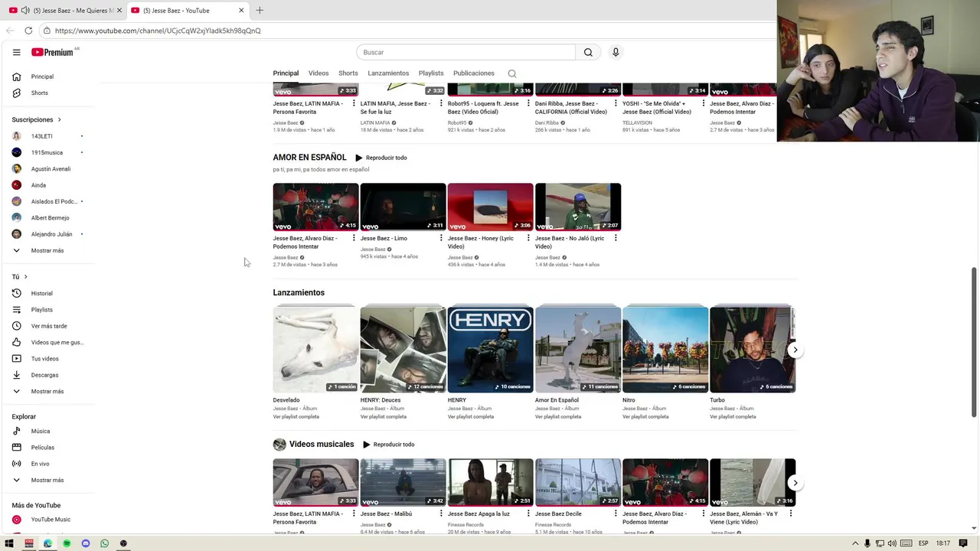
Task: Click the YouTube Premium logo
Action: (x=54, y=52)
